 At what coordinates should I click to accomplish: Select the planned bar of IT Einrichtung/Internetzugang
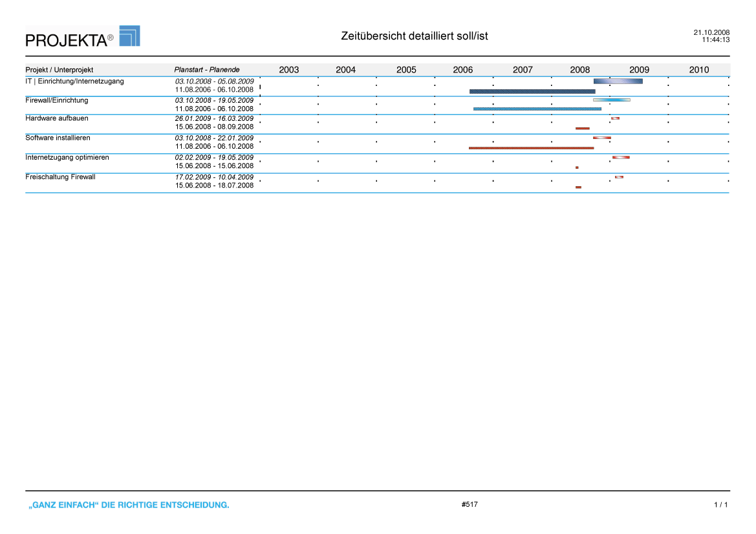click(x=618, y=81)
